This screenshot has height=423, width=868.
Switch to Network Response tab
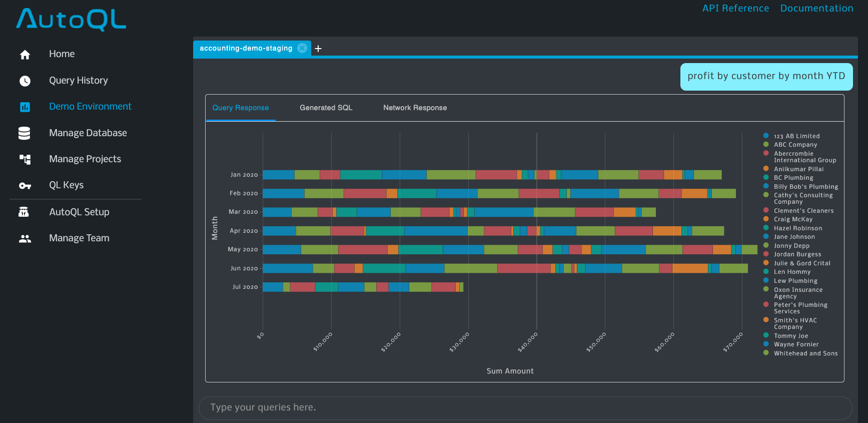tap(415, 108)
